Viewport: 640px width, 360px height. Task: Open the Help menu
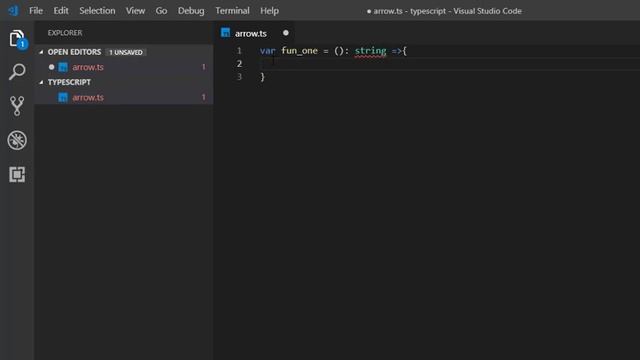tap(269, 11)
